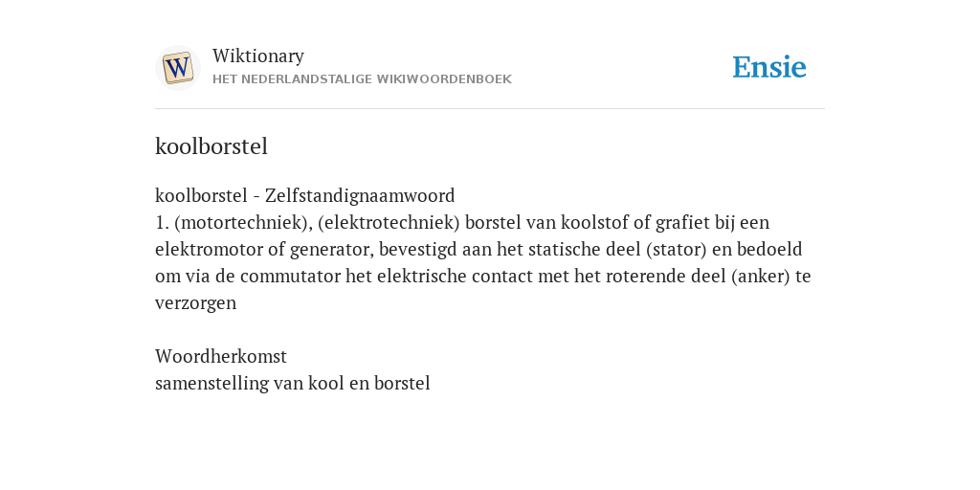Click 'samenstelling van kool en borstel' line
Image resolution: width=980 pixels, height=490 pixels.
click(x=293, y=383)
